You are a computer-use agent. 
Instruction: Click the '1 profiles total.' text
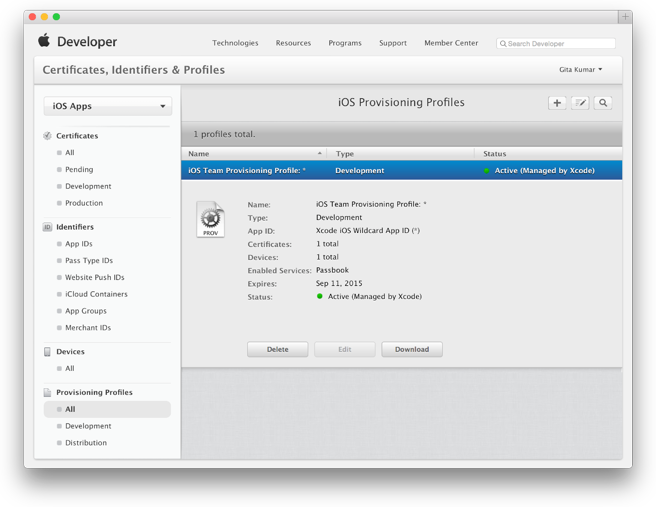224,134
